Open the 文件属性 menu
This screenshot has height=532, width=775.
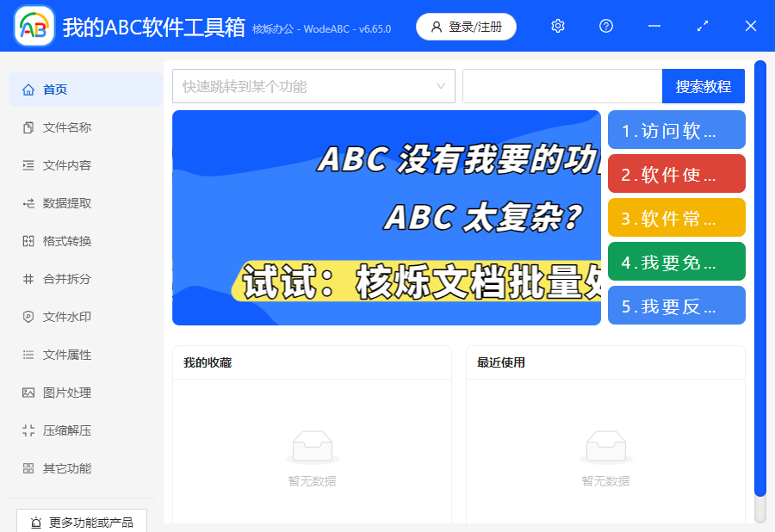[x=85, y=355]
